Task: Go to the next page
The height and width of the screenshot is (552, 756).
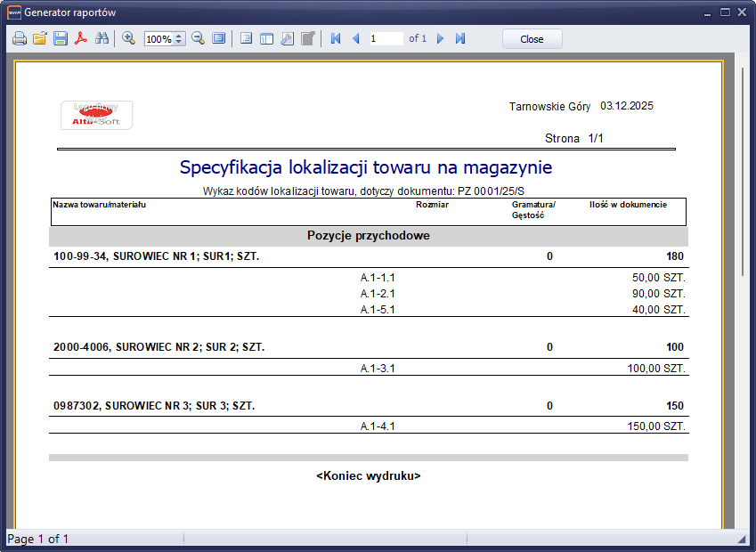Action: [440, 39]
